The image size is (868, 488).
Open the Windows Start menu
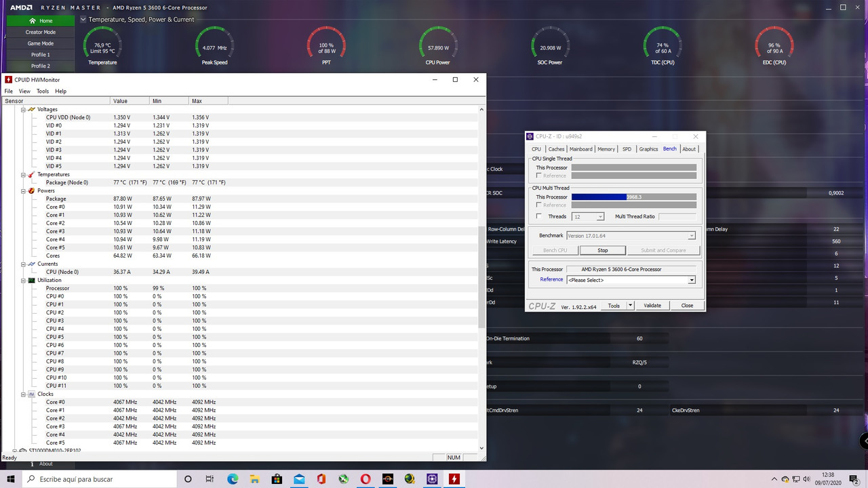point(11,479)
